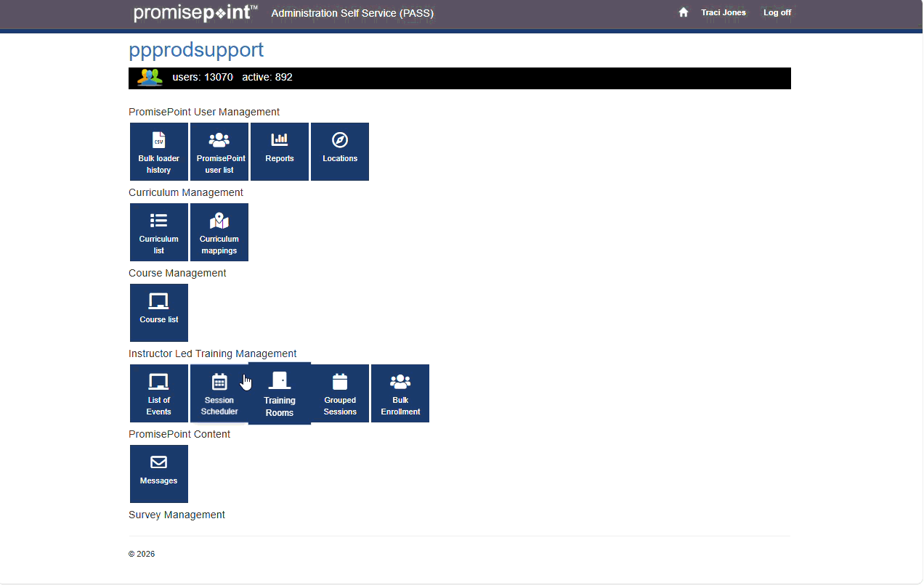Open the Locations compass tile
Screen dimensions: 924x585
point(340,152)
